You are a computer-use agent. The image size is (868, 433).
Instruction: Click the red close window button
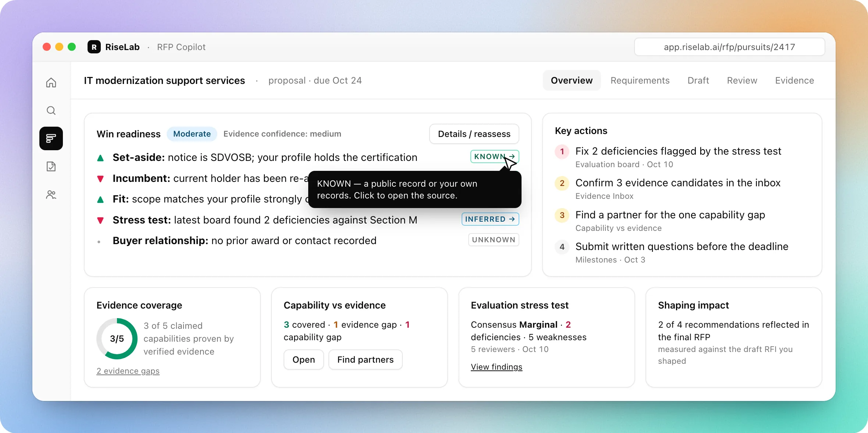pyautogui.click(x=47, y=47)
